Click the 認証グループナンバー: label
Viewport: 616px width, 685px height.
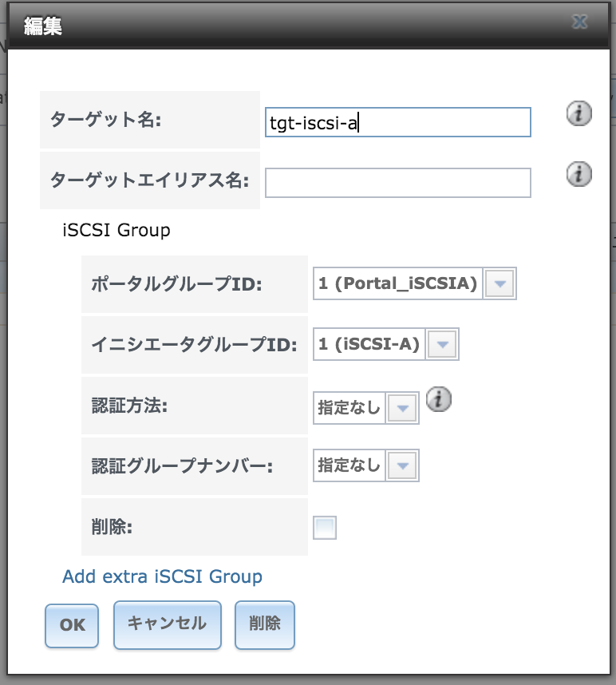click(182, 466)
